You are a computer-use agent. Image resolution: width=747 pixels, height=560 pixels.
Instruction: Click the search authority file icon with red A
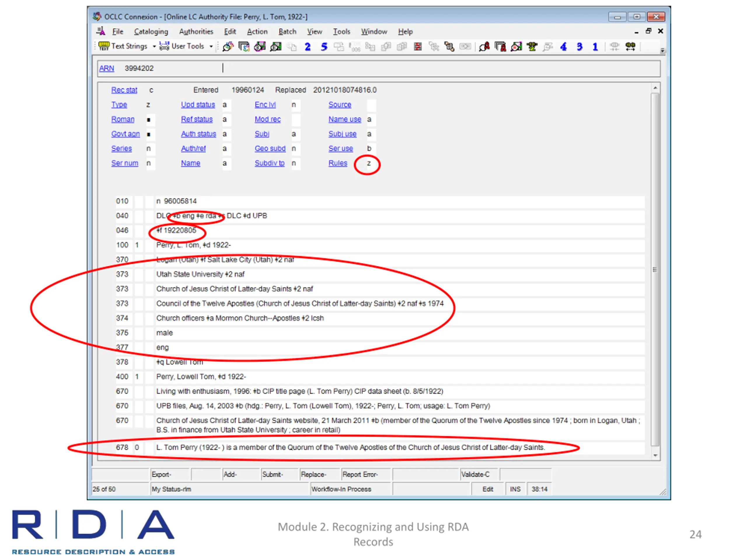point(484,47)
